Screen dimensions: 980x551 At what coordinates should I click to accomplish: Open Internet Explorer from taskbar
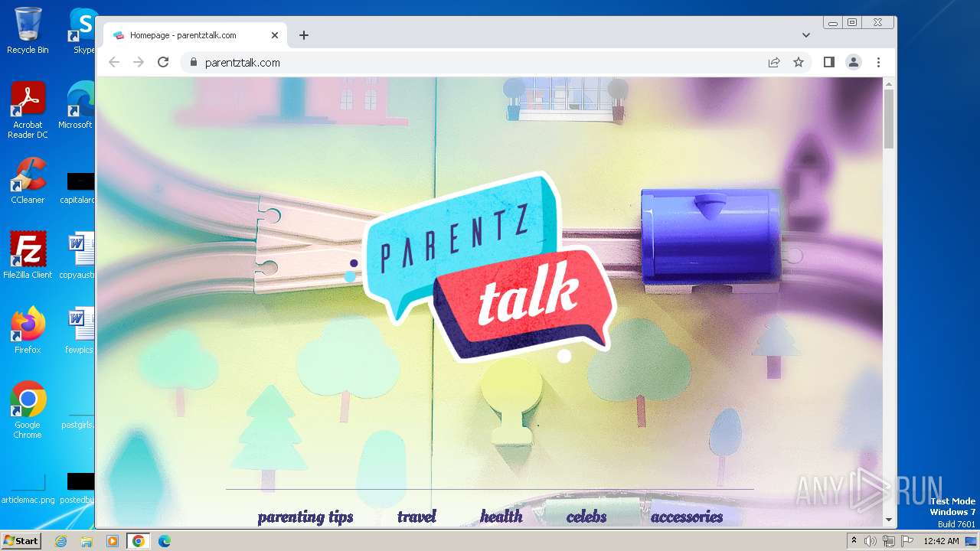(60, 541)
